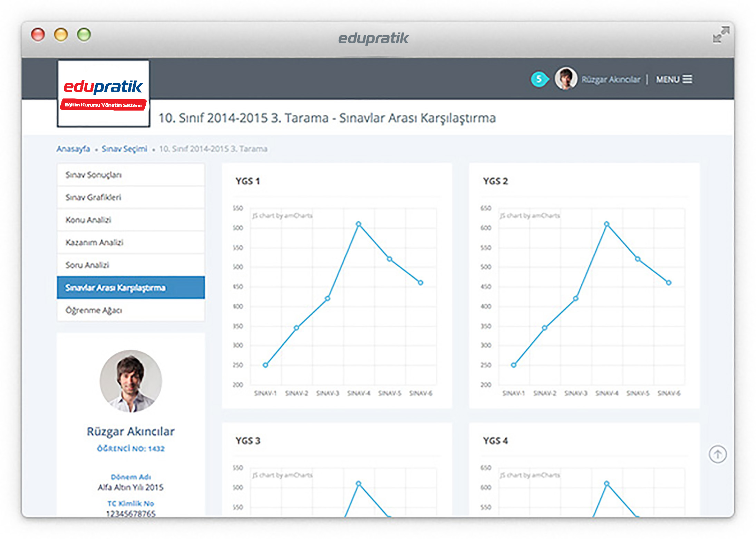Click ÖĞRENCİ NO: 1432 text

131,448
